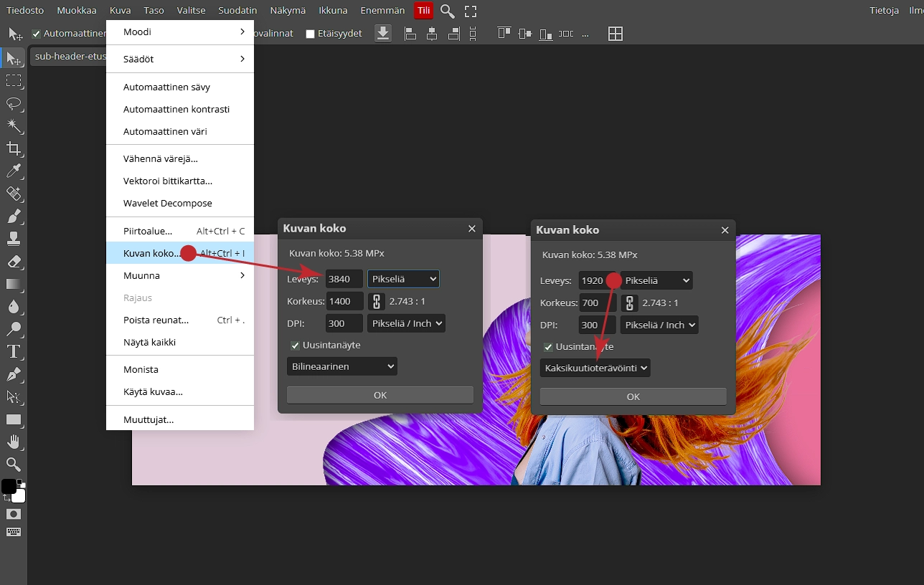
Task: Choose the Hand tool
Action: click(14, 442)
